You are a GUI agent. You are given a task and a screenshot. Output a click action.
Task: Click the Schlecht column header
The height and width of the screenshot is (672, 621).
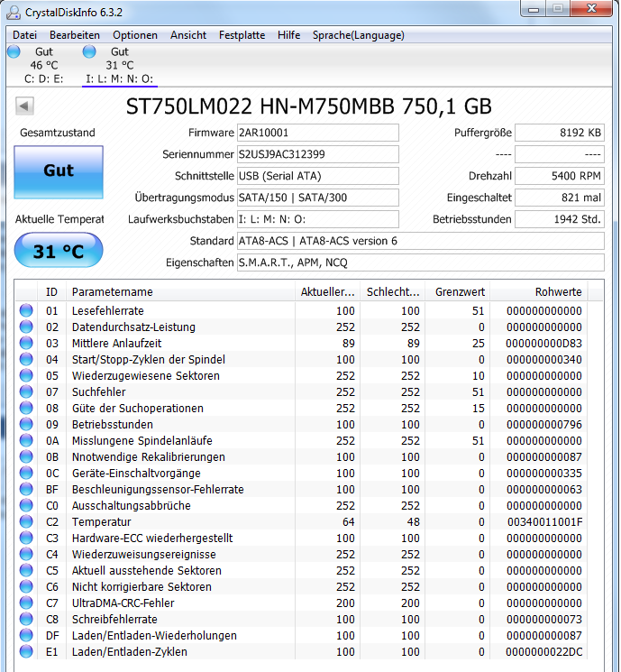tap(393, 292)
